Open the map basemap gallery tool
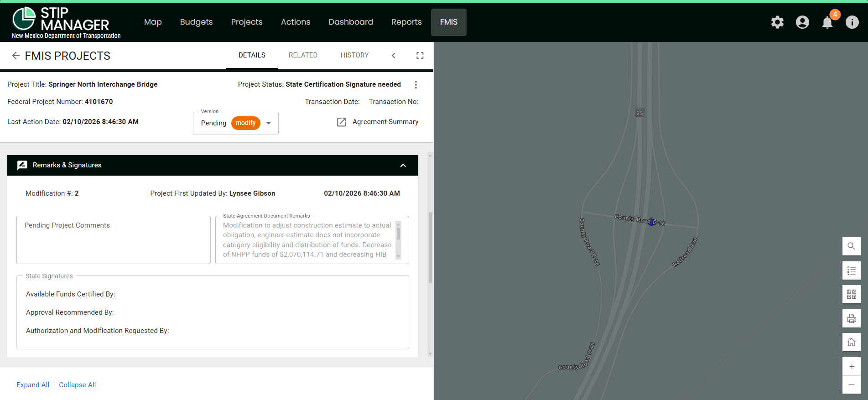Viewport: 868px width, 400px height. [x=851, y=294]
